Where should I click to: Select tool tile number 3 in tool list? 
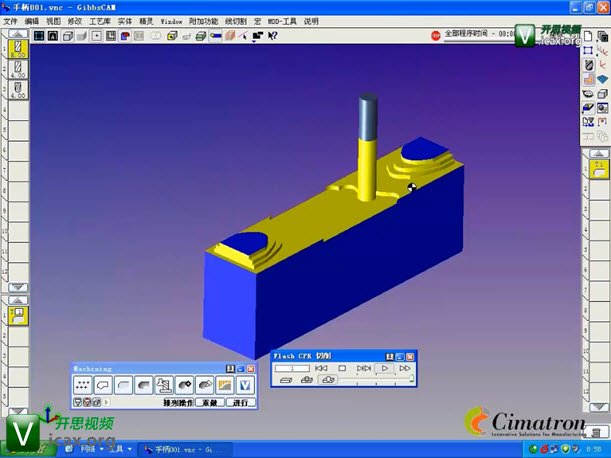18,90
